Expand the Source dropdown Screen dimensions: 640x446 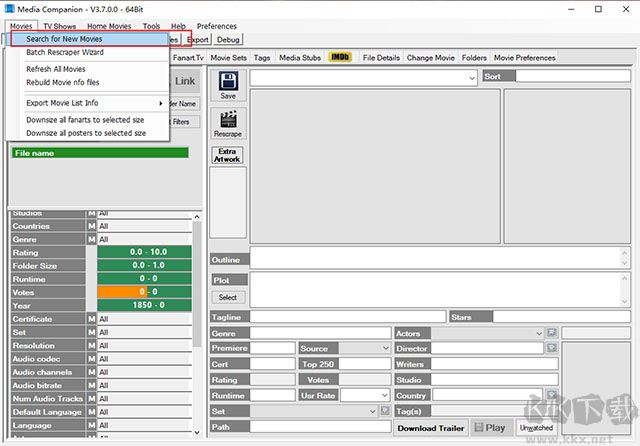click(x=385, y=348)
